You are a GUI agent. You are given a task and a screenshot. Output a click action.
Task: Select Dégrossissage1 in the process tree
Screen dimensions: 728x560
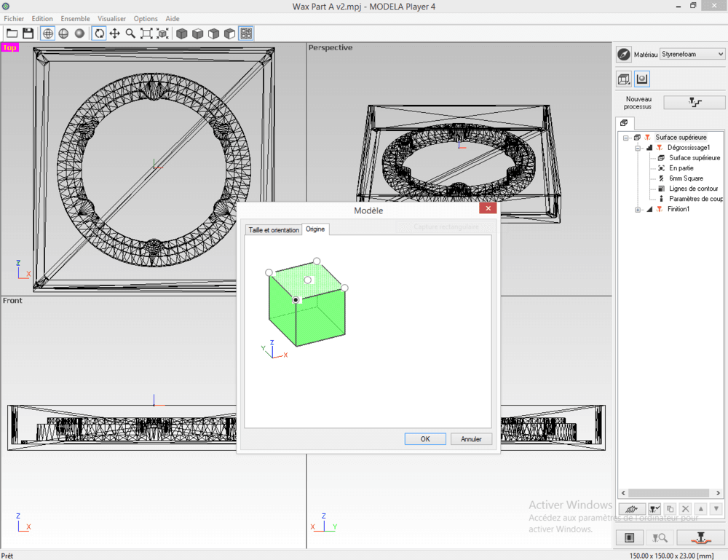pyautogui.click(x=688, y=148)
